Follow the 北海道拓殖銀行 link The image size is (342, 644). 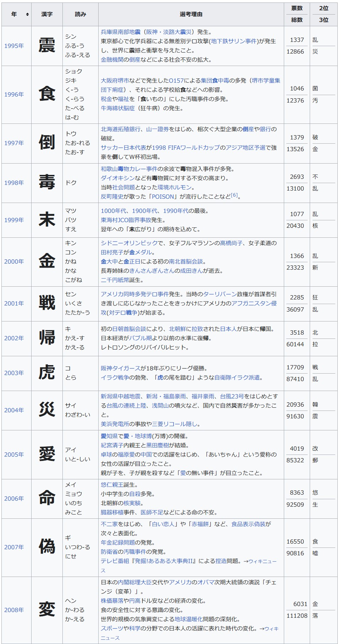(x=121, y=129)
